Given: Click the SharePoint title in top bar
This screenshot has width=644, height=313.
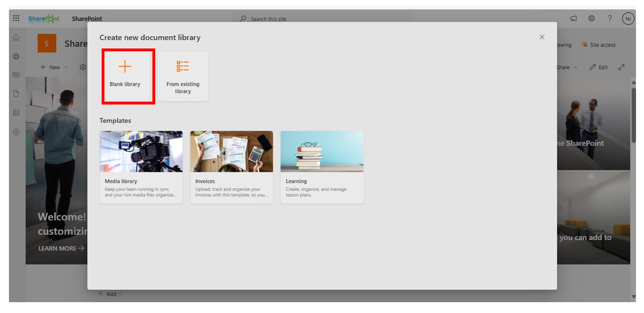Looking at the screenshot, I should (x=86, y=18).
